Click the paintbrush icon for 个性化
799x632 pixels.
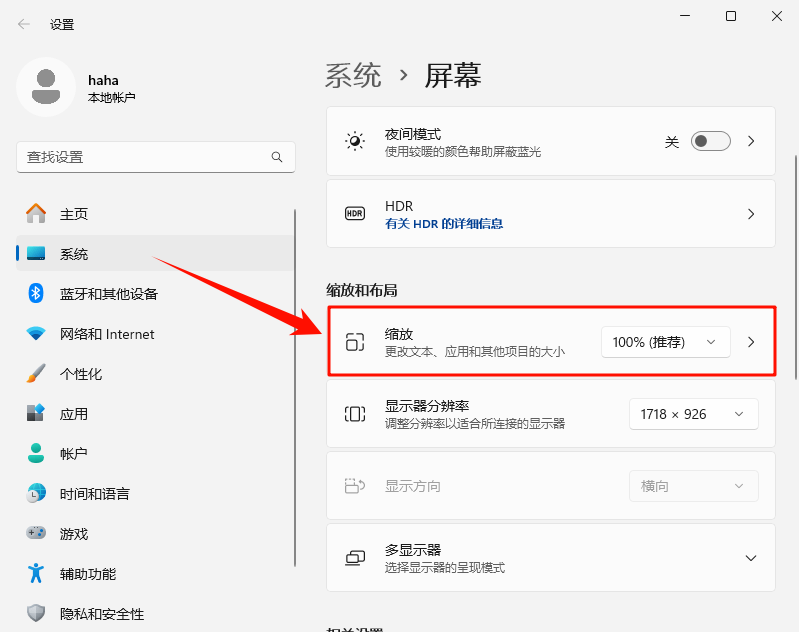tap(36, 374)
